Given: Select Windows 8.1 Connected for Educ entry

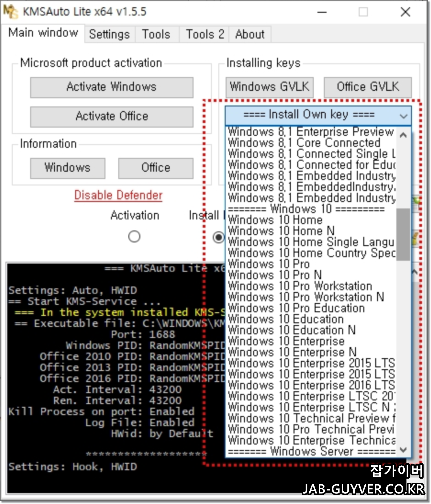Looking at the screenshot, I should click(x=311, y=165).
